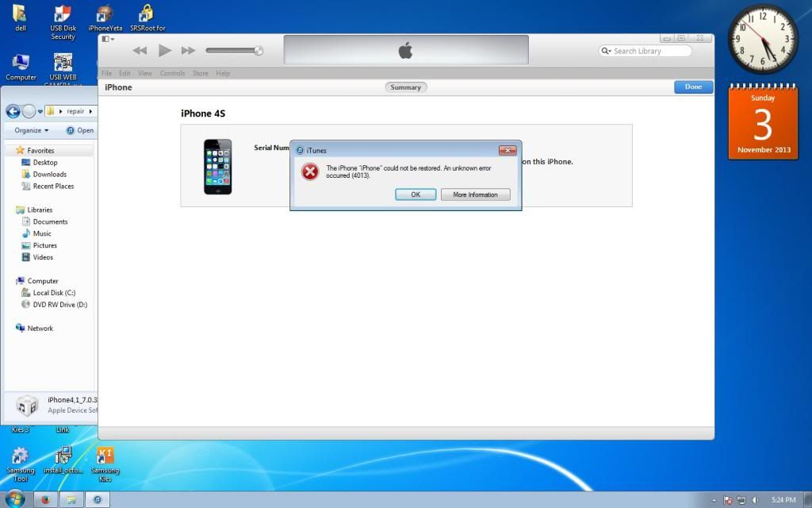Click the Firefox icon on the taskbar
The height and width of the screenshot is (508, 812).
[44, 500]
